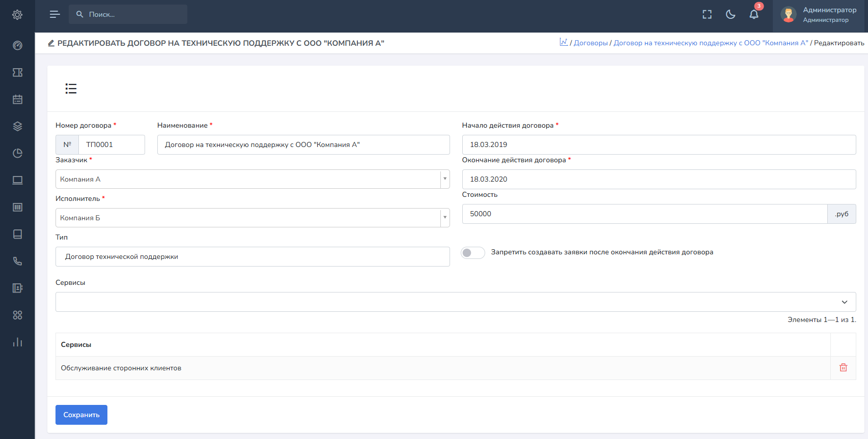
Task: Open the dashboard speedometer icon
Action: click(x=17, y=45)
